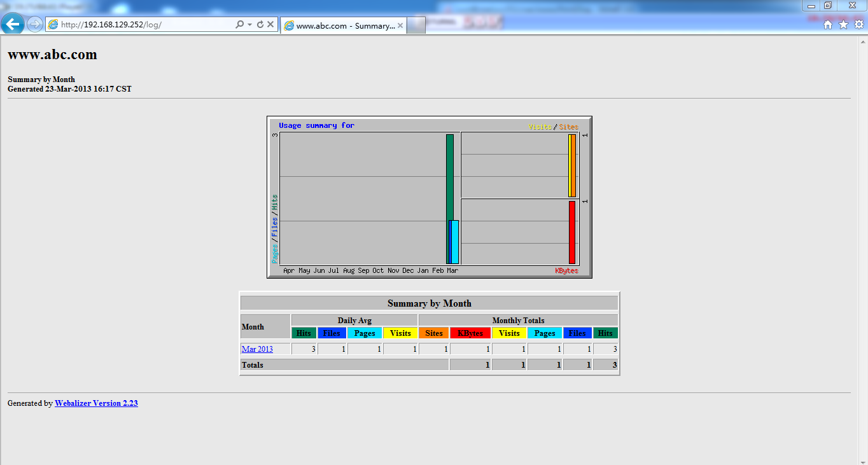868x465 pixels.
Task: Click the yellow Visits header under Monthly Totals
Action: (509, 333)
